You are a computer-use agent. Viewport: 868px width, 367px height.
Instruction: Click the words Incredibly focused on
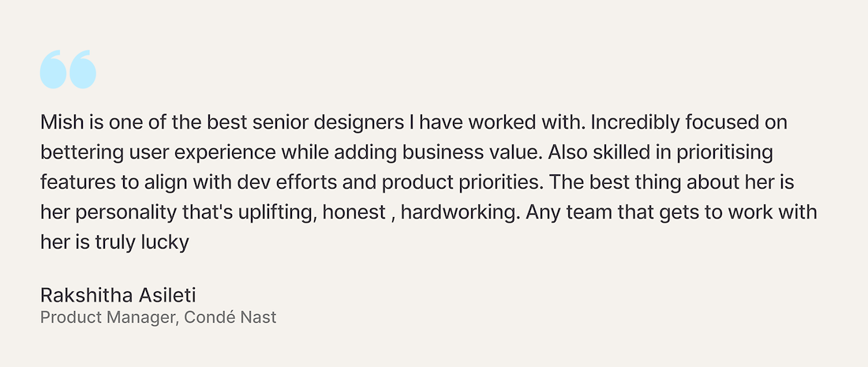[689, 123]
